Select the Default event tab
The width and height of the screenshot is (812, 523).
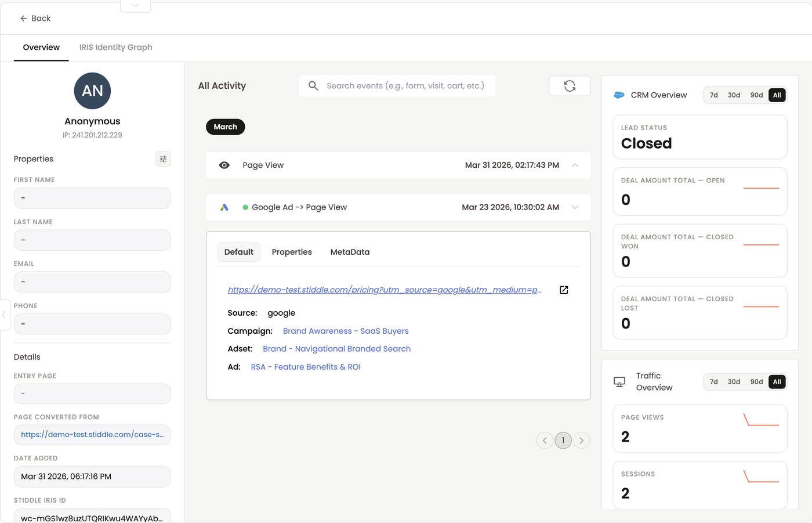tap(239, 252)
